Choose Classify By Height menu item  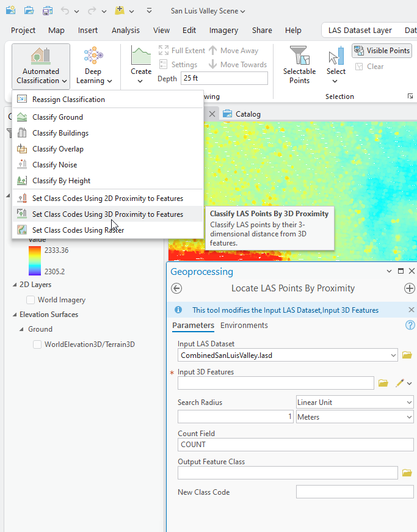point(108,181)
